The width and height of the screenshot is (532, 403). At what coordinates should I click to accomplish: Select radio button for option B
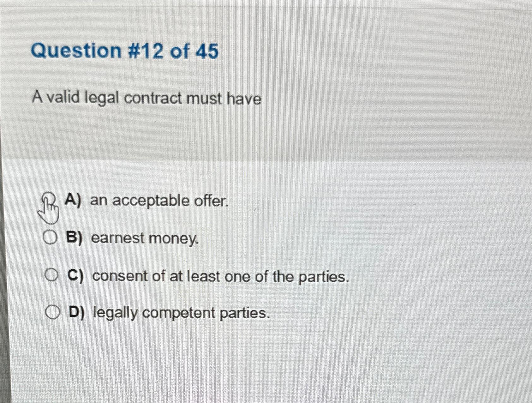pyautogui.click(x=51, y=238)
